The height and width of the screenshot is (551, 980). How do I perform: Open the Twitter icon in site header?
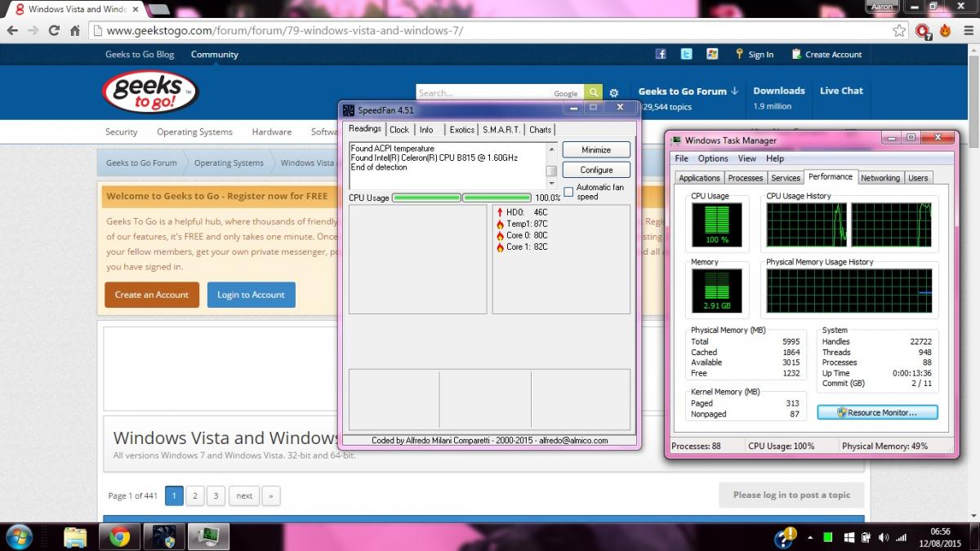pyautogui.click(x=687, y=54)
